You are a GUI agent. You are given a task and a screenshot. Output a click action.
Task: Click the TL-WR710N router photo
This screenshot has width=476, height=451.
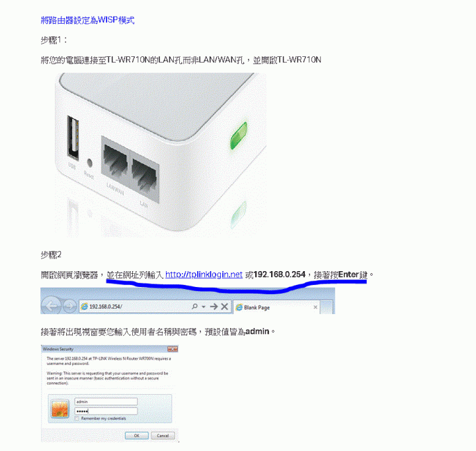161,154
